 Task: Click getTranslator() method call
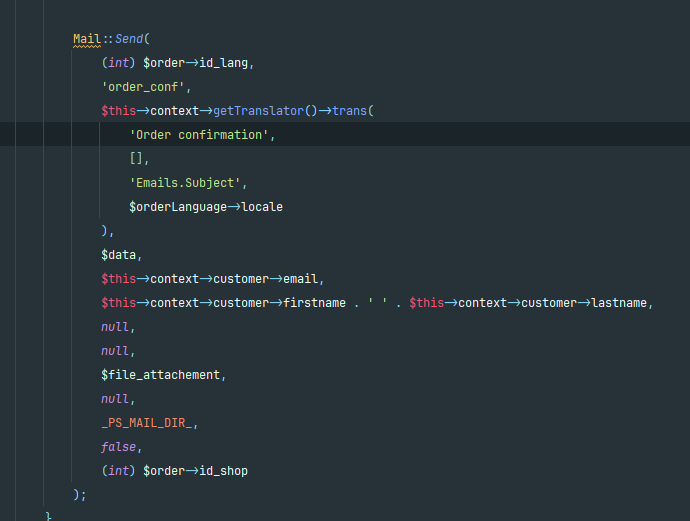pyautogui.click(x=265, y=111)
